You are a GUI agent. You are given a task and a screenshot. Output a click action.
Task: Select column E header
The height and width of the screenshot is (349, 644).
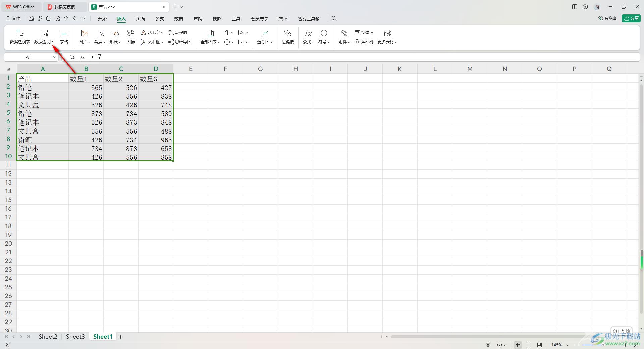click(191, 69)
